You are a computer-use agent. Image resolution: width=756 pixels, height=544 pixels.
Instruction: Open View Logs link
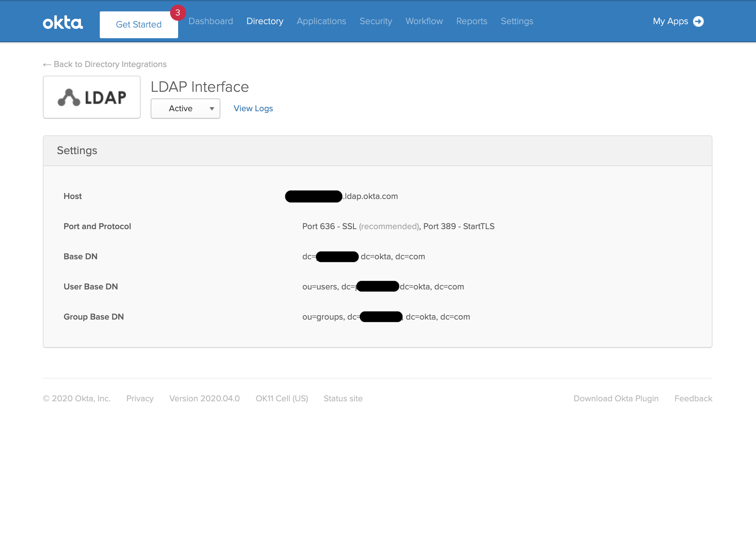[x=253, y=109]
